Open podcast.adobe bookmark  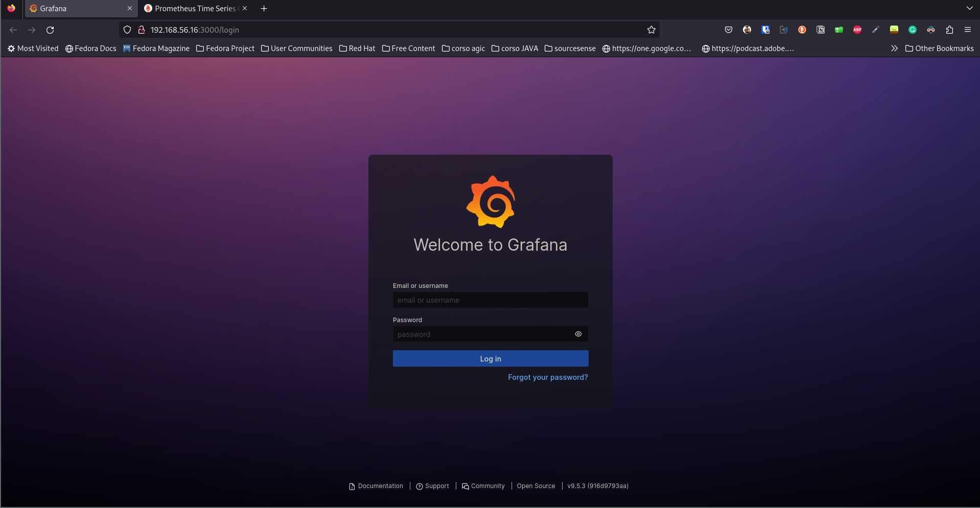point(748,49)
